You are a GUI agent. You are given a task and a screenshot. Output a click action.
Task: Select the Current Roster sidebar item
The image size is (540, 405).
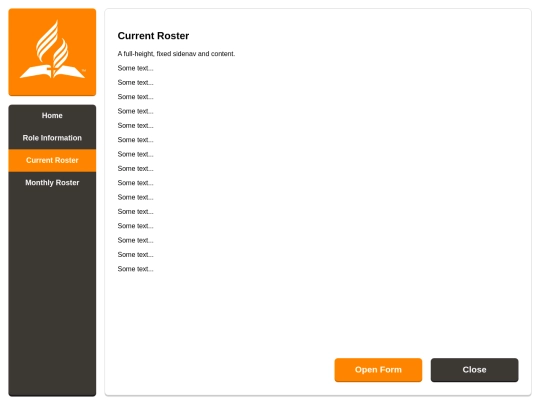pyautogui.click(x=52, y=160)
